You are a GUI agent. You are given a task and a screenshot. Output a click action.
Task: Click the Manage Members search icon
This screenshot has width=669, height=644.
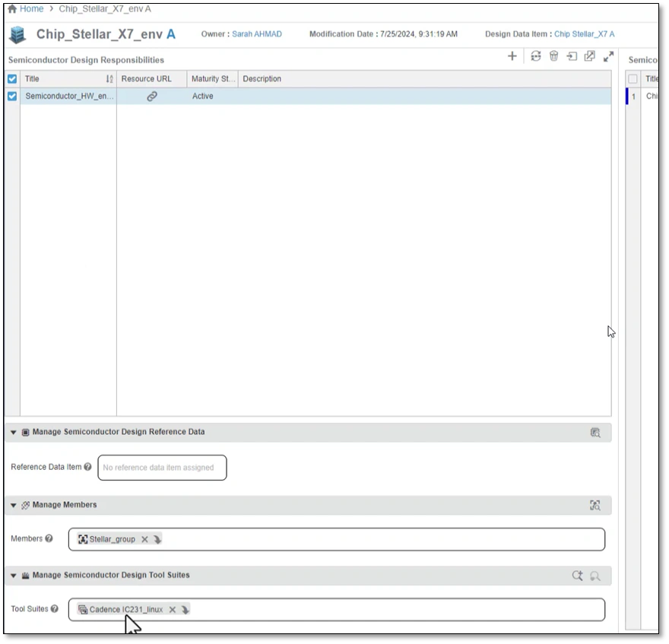[x=595, y=506]
